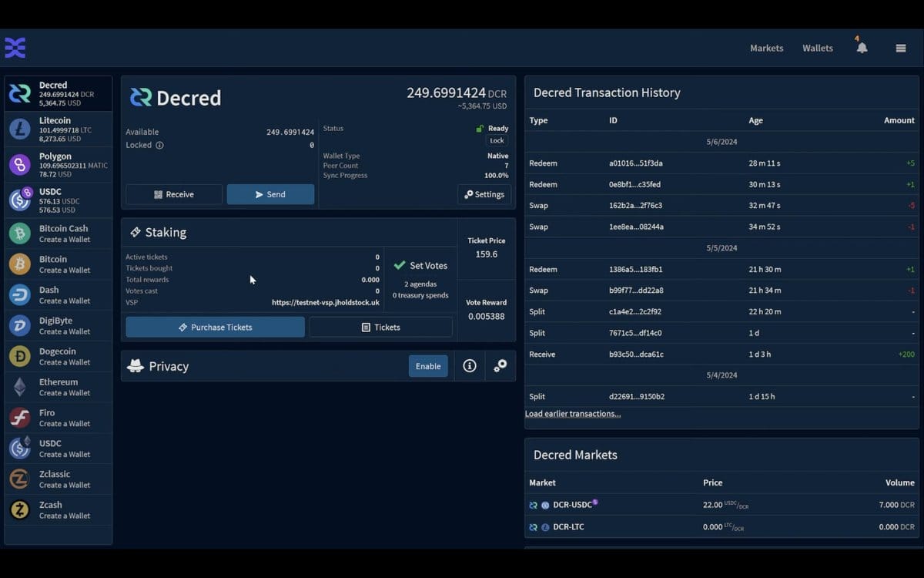
Task: Click the Ethereum coin icon
Action: click(x=19, y=387)
